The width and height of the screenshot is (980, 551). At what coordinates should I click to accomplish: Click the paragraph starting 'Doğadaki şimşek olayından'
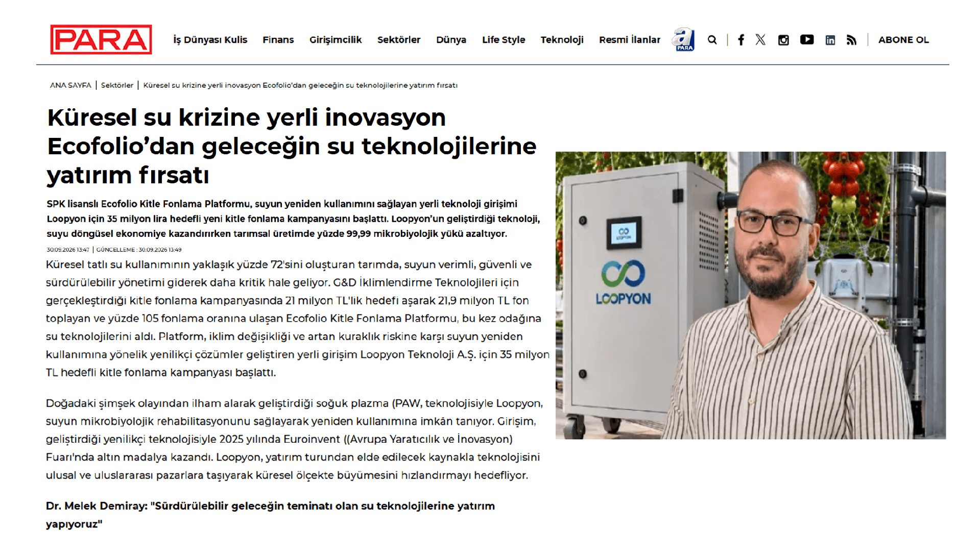(295, 439)
